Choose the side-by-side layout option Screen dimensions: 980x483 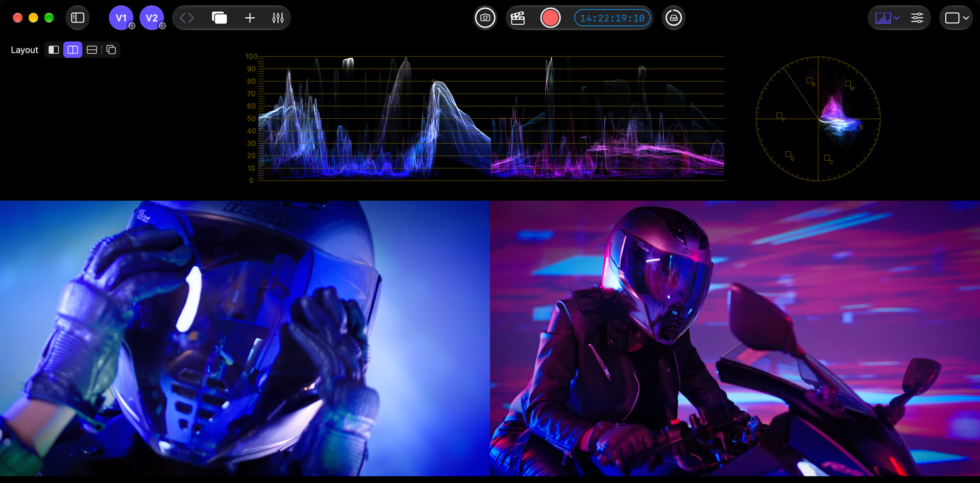[x=72, y=49]
